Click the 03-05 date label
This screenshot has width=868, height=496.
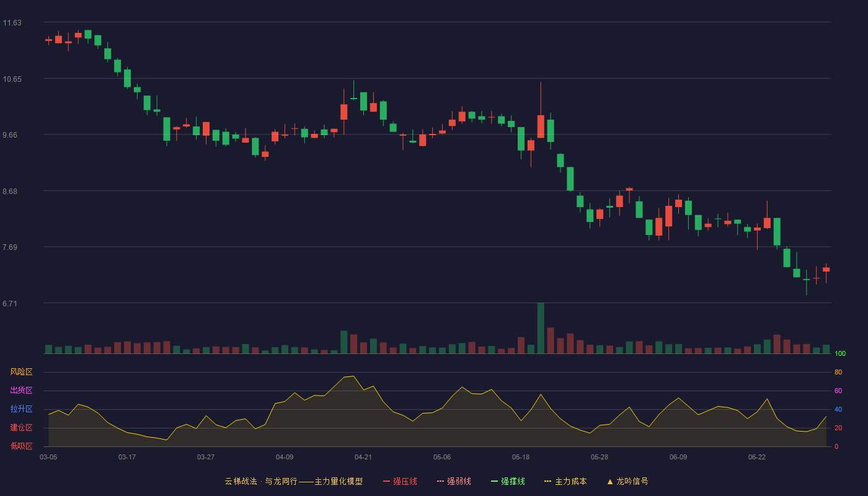[48, 457]
